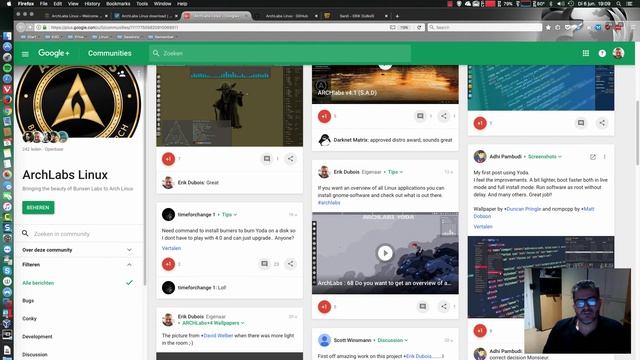Image resolution: width=640 pixels, height=360 pixels.
Task: Click the #archlabs hashtag link
Action: pos(329,202)
